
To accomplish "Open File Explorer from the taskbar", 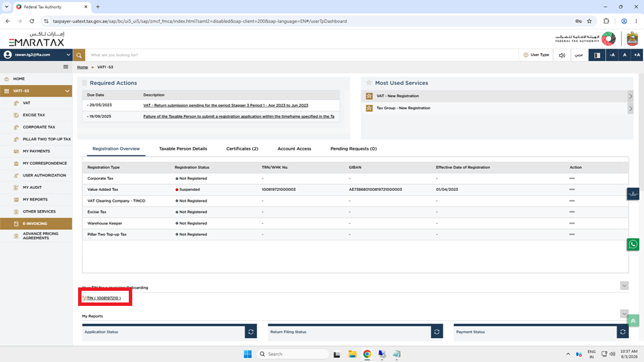I will [x=352, y=354].
